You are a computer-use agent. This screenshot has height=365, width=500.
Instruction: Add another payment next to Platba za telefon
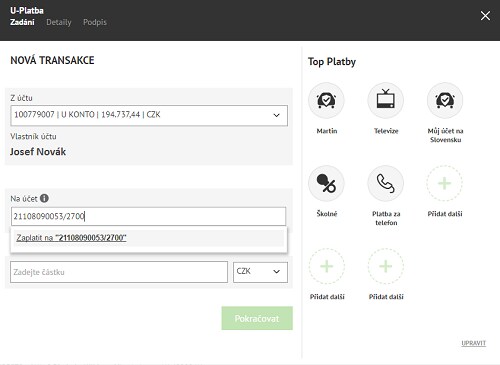pyautogui.click(x=445, y=183)
